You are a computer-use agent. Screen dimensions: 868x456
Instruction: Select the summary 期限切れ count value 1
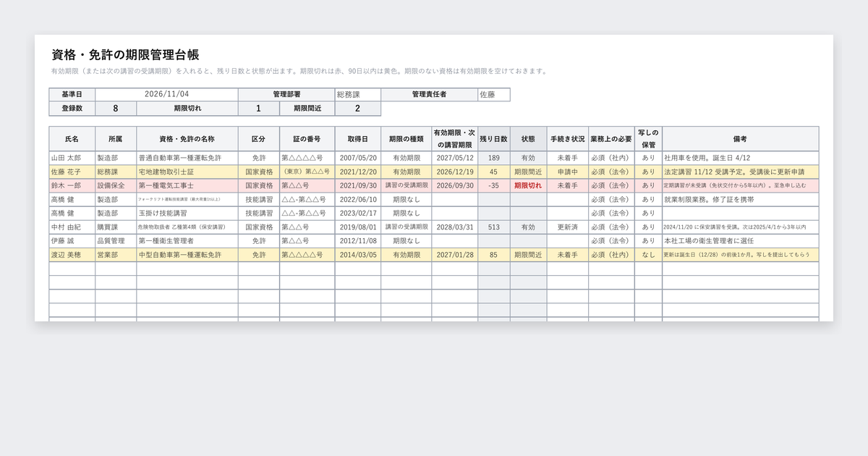pyautogui.click(x=259, y=109)
